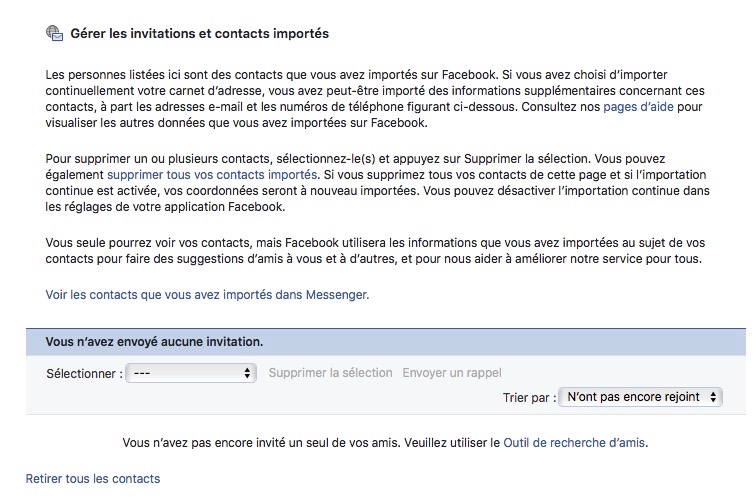
Task: Click the Sélectionner : label
Action: click(x=84, y=374)
